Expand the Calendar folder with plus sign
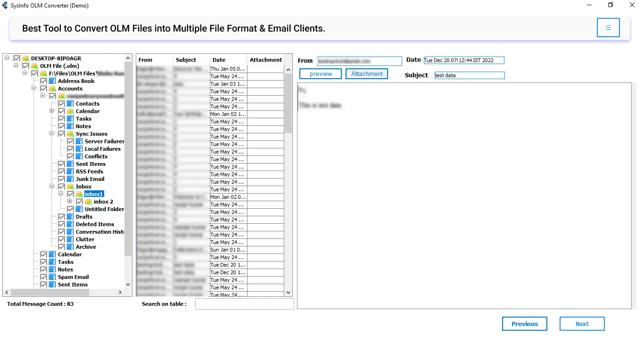This screenshot has width=644, height=343. (52, 111)
